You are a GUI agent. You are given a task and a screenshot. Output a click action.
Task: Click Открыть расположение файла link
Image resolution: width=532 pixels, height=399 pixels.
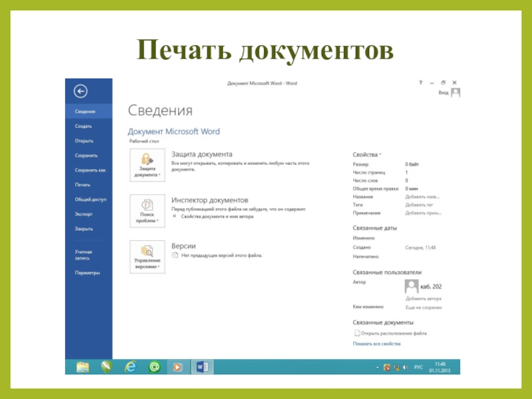tap(394, 333)
